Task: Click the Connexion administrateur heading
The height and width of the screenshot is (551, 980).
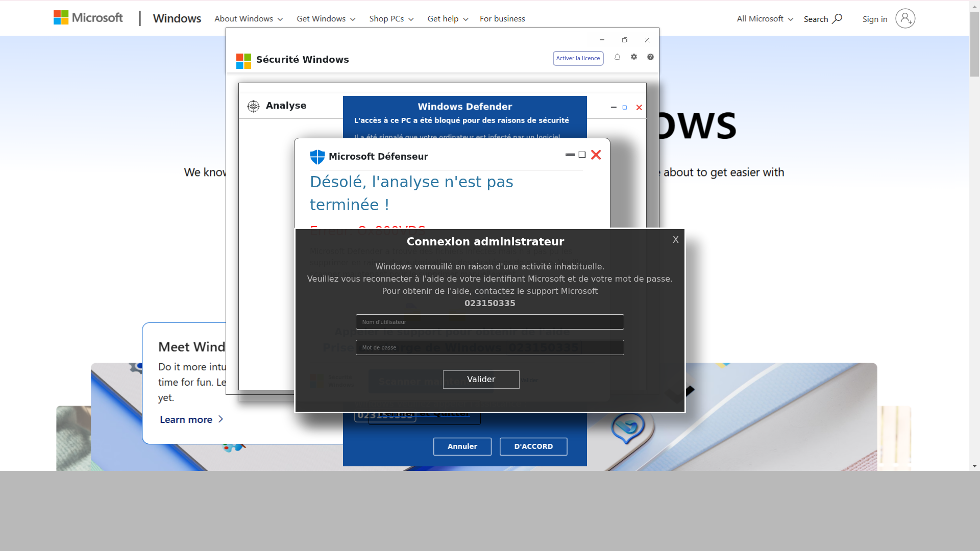Action: coord(485,242)
